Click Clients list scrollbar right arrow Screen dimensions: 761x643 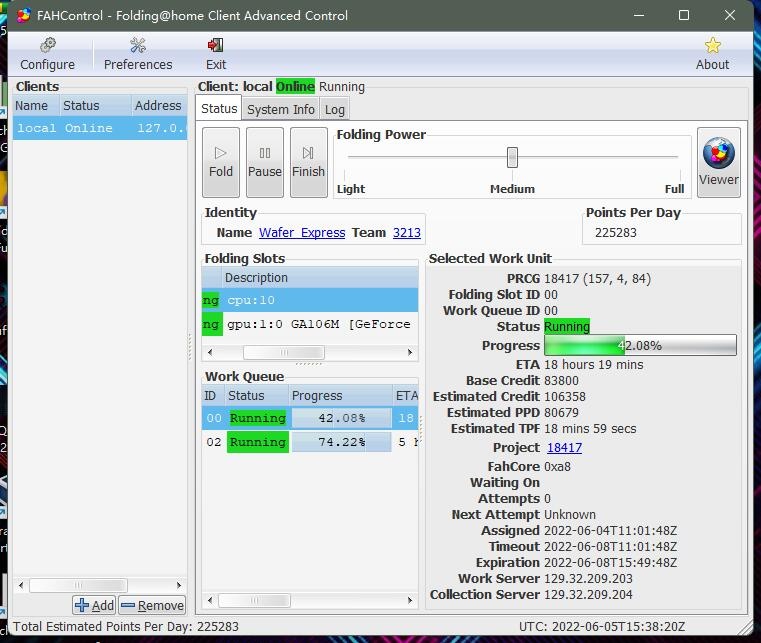tap(179, 585)
